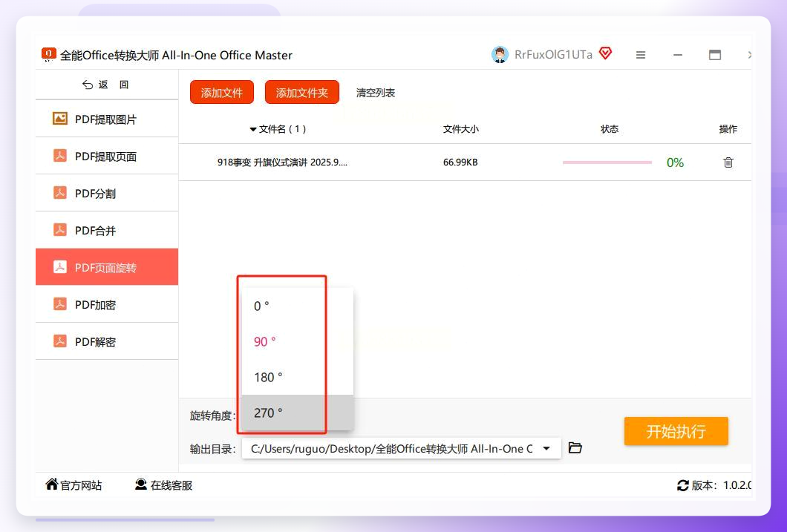Click the 开始执行 button

point(676,431)
